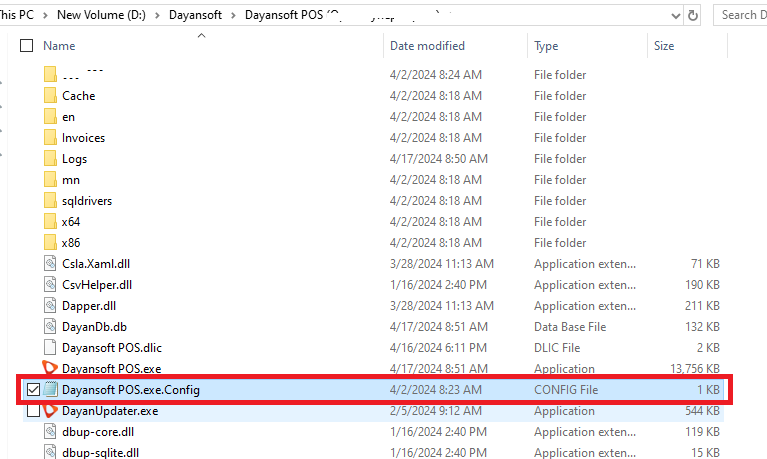Click the DayanDb.db file icon
This screenshot has width=767, height=459.
point(50,327)
